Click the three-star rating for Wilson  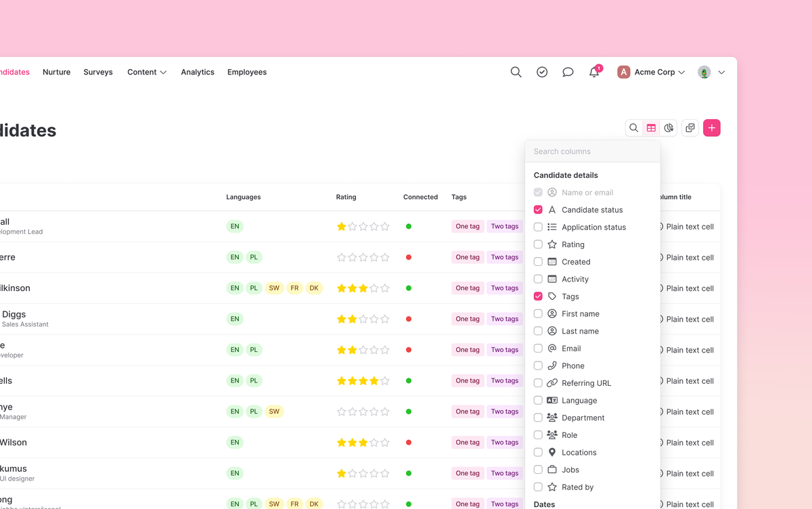click(363, 442)
